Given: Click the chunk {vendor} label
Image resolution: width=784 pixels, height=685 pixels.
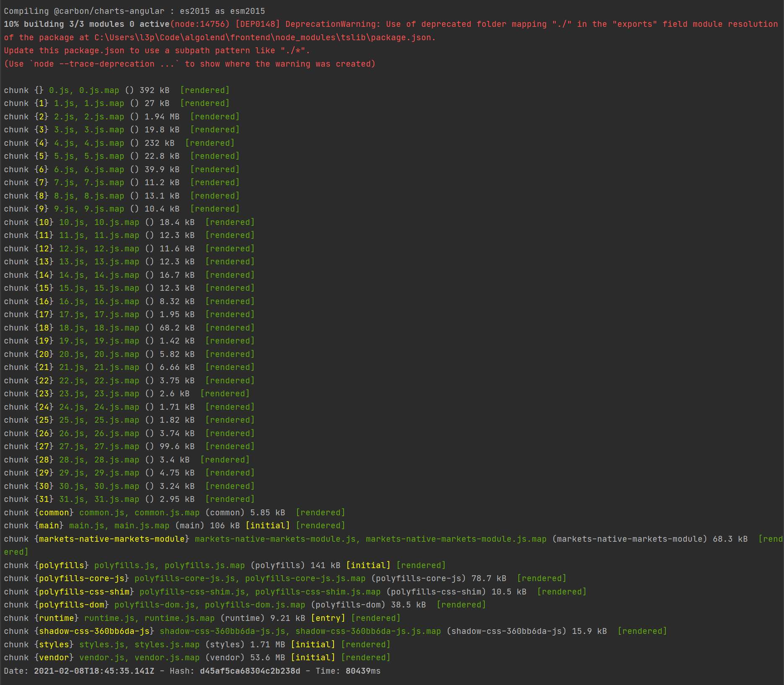Looking at the screenshot, I should pyautogui.click(x=53, y=658).
